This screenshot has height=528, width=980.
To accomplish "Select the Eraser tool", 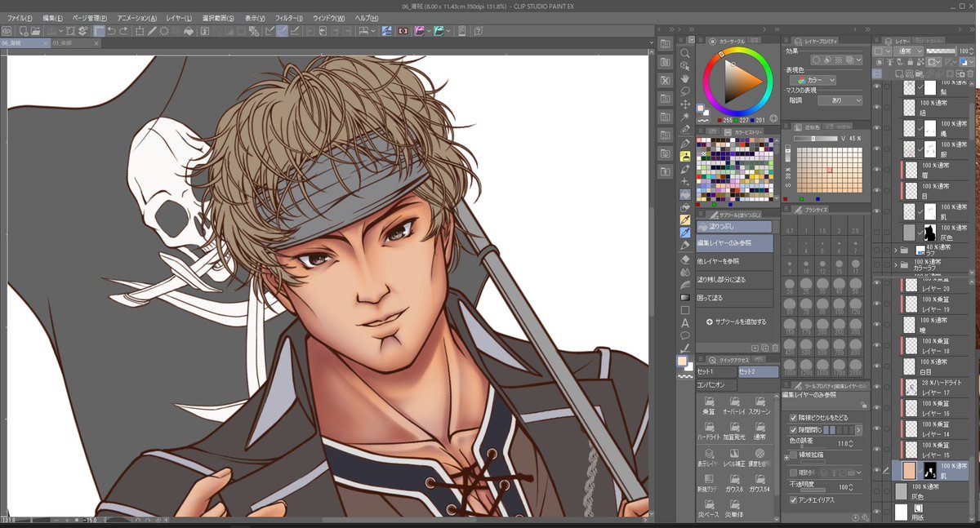I will click(x=684, y=260).
